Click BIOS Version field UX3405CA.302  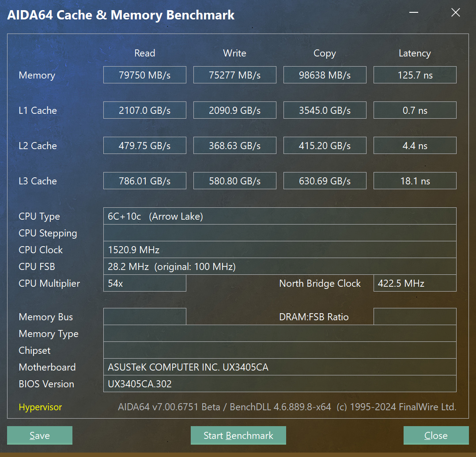(x=280, y=384)
